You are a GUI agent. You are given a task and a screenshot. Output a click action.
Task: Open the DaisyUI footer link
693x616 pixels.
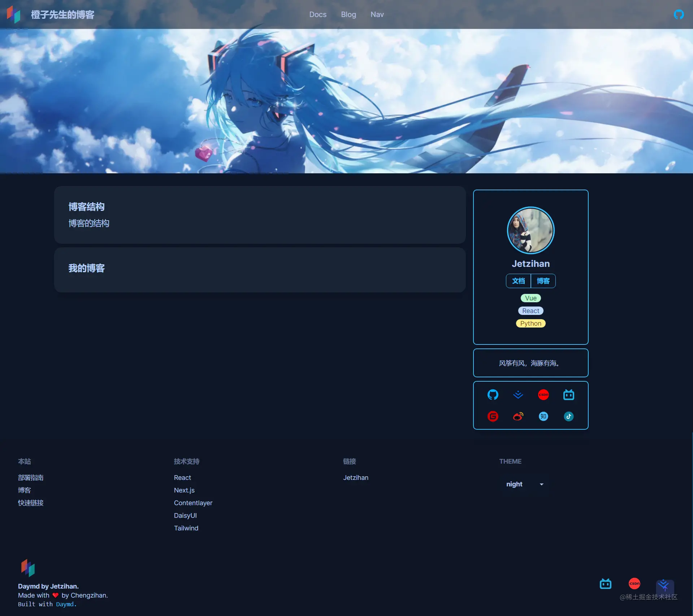coord(185,515)
